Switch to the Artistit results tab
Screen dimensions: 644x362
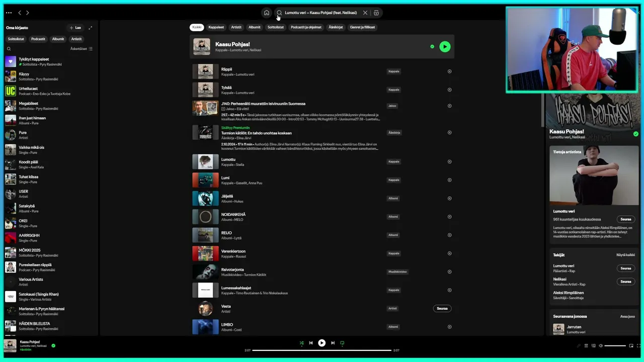click(236, 27)
